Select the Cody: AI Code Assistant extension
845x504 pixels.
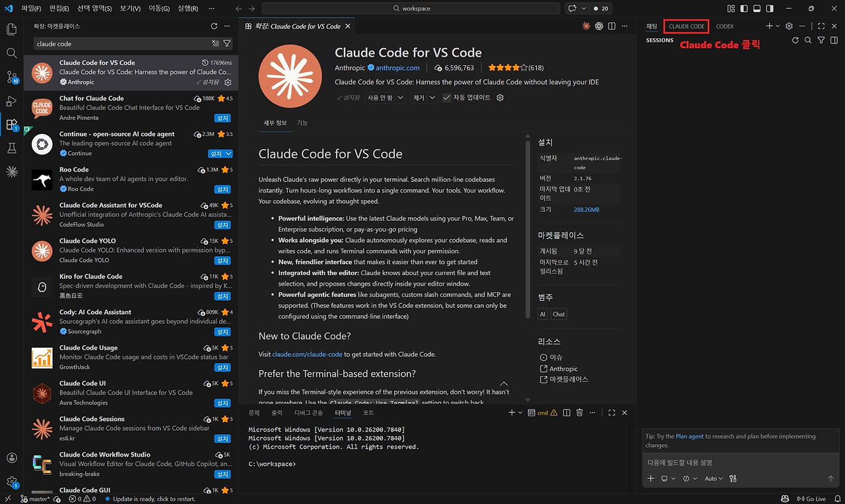[131, 322]
